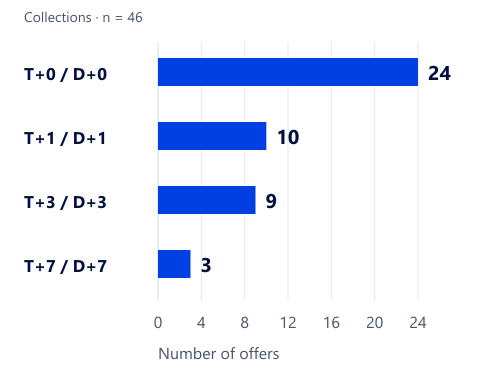
Task: Click the T+7 / D+7 category label
Action: 65,266
